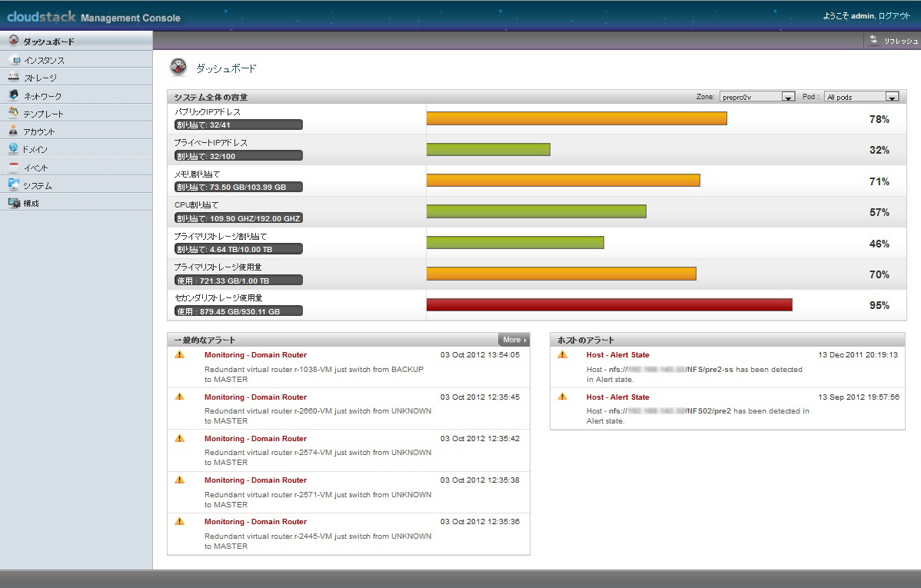Open システム menu item
This screenshot has height=588, width=921.
point(76,185)
